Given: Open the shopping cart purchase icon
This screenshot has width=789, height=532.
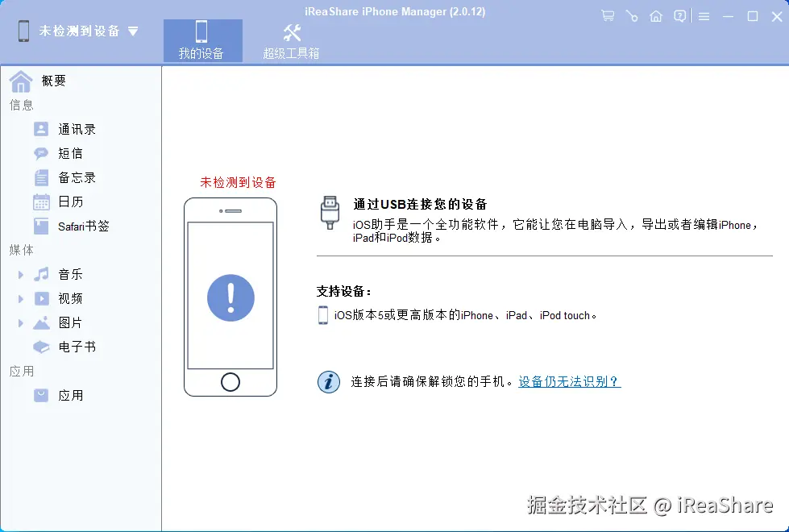Looking at the screenshot, I should [x=608, y=16].
